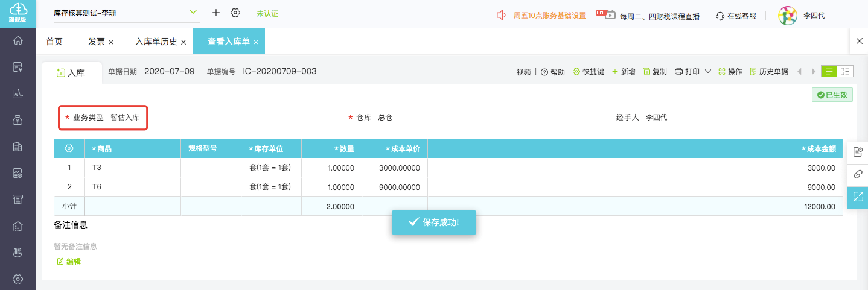Click the fullscreen expand icon on the right edge
This screenshot has width=868, height=290.
click(x=858, y=197)
